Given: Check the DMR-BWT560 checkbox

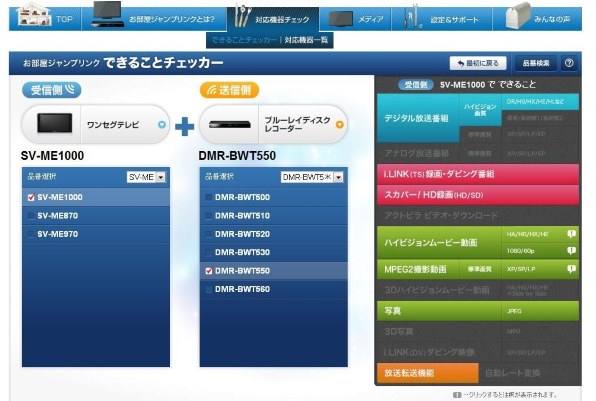Looking at the screenshot, I should 209,289.
